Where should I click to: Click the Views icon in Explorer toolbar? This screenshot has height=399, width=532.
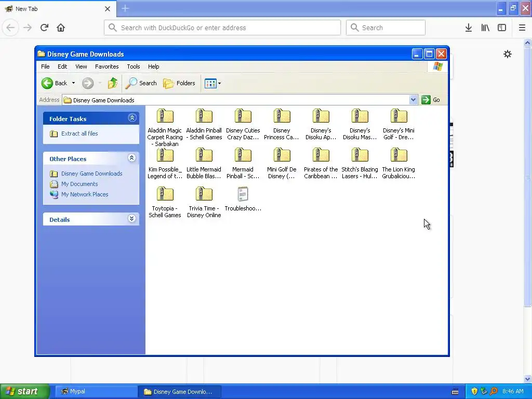[210, 84]
